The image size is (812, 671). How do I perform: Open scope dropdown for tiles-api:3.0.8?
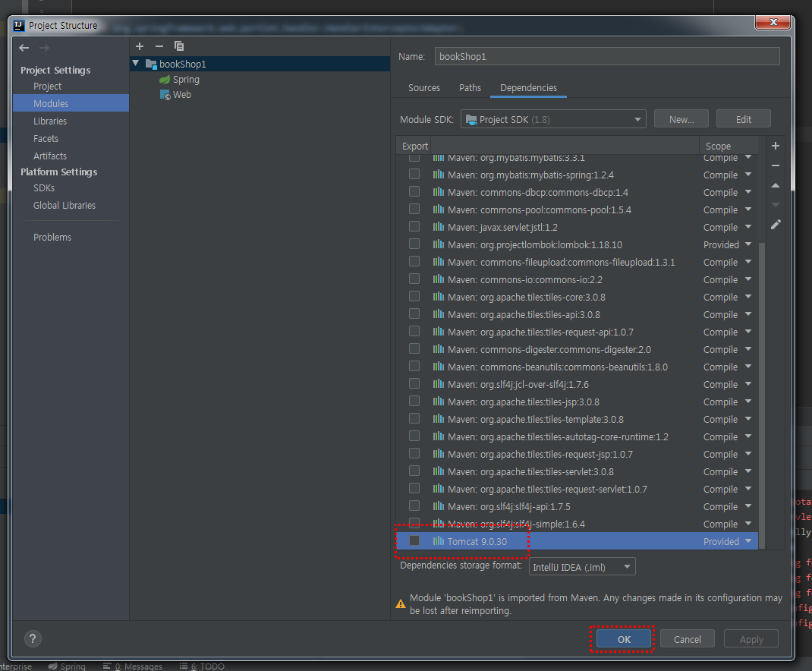tap(748, 314)
